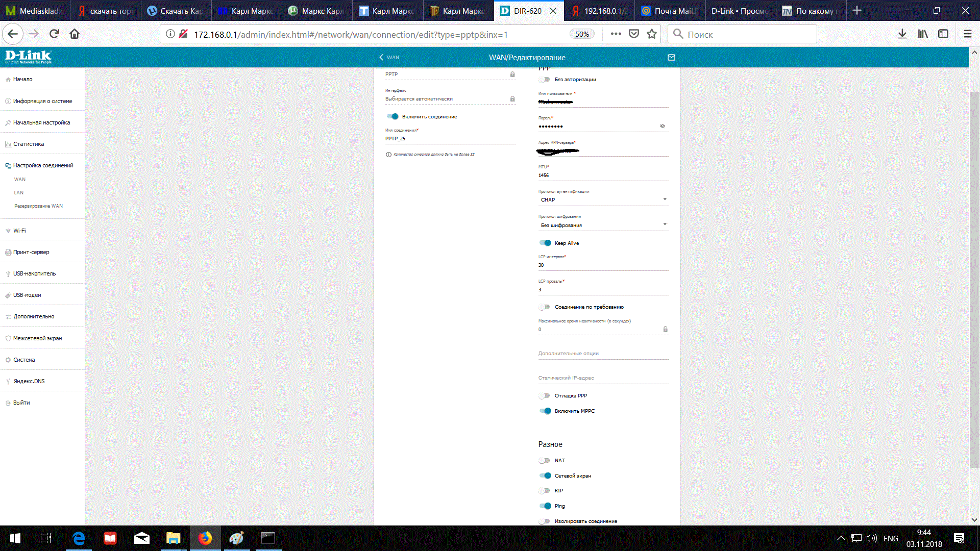Click the WAN back link in the header

389,58
